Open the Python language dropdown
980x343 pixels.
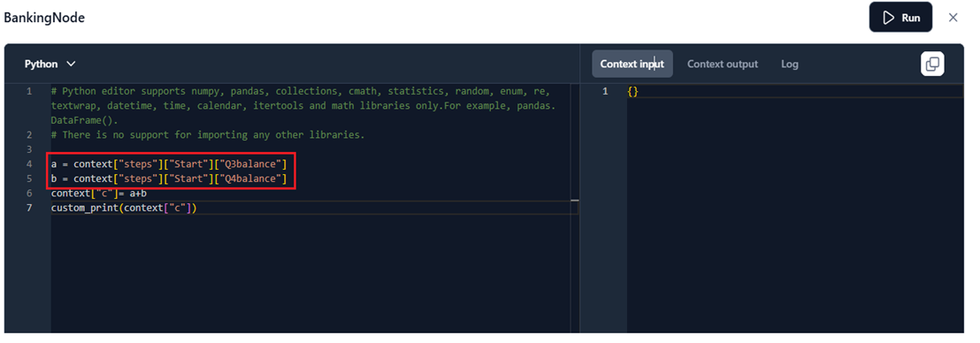pos(50,64)
